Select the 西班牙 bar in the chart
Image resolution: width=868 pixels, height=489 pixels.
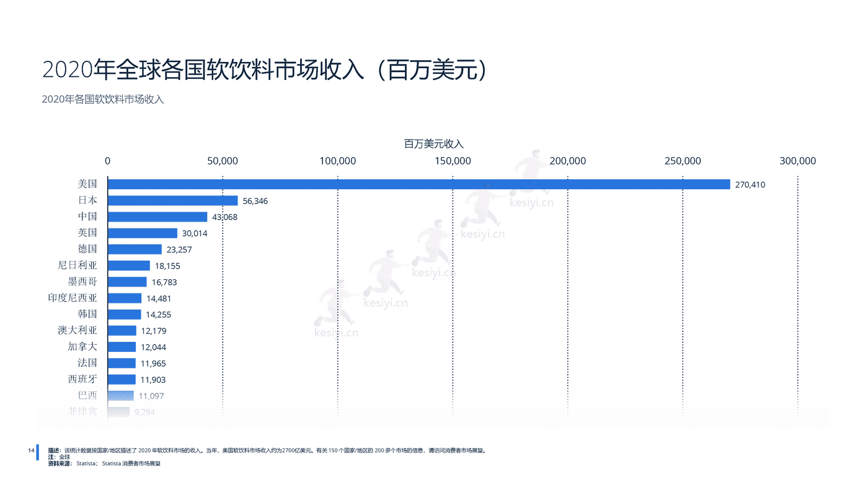click(122, 379)
